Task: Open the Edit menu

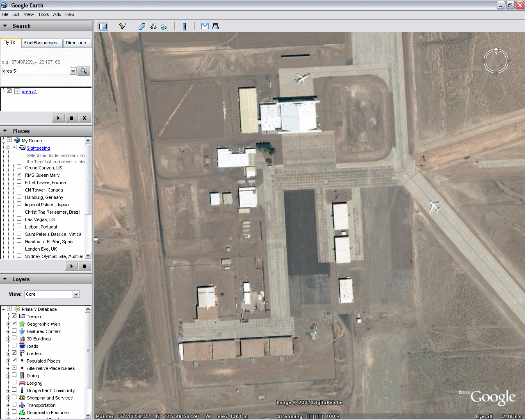Action: pyautogui.click(x=16, y=14)
